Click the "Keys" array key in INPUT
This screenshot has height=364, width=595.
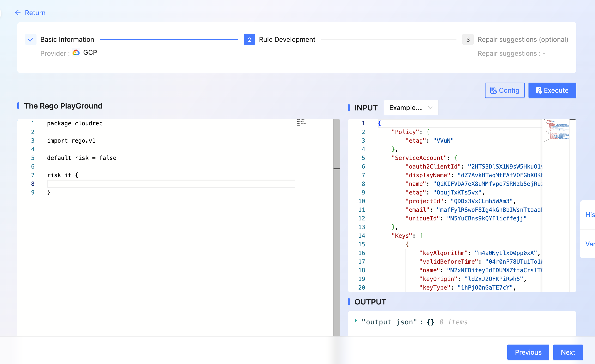click(401, 236)
